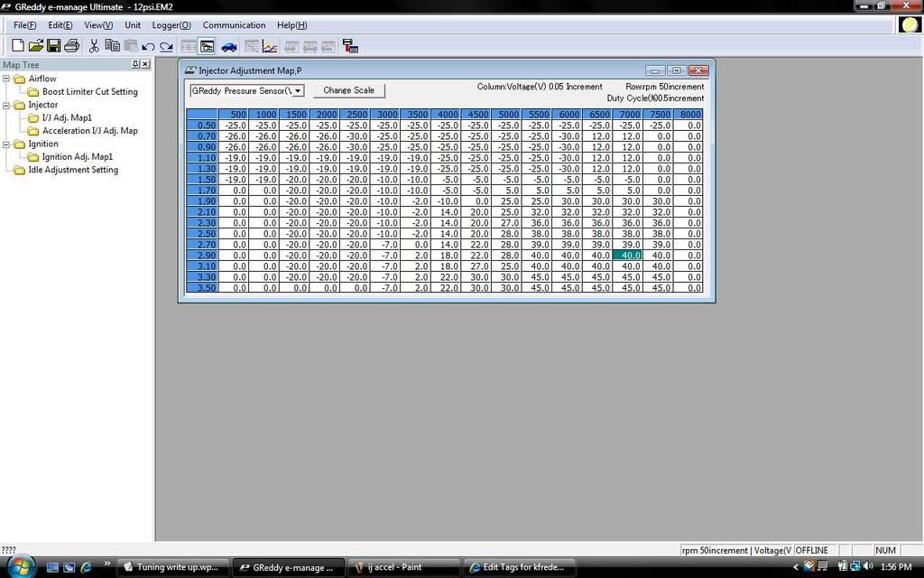
Task: Open the Unit menu
Action: point(133,24)
